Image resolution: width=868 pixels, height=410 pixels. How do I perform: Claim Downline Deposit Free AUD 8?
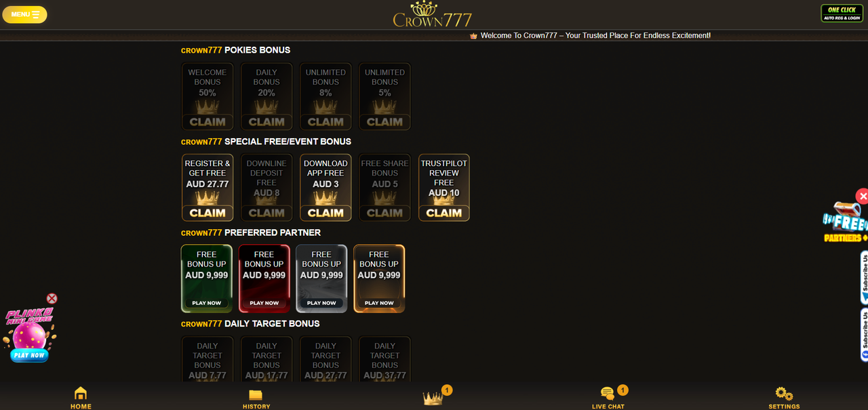[267, 188]
